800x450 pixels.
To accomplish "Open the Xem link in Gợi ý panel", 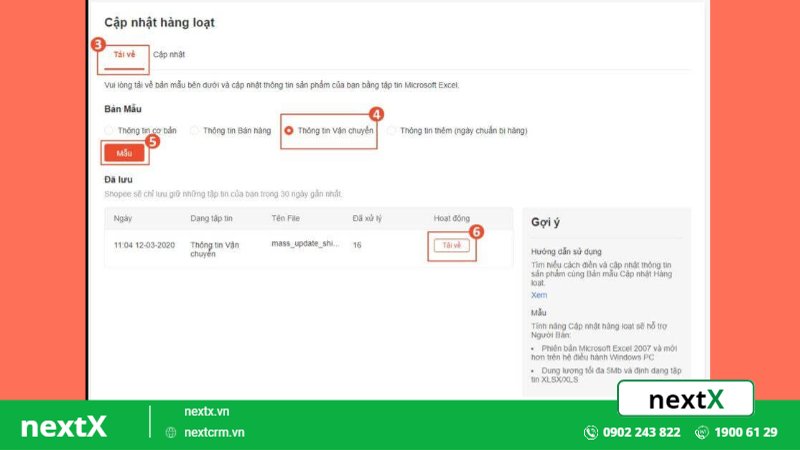I will (x=539, y=295).
